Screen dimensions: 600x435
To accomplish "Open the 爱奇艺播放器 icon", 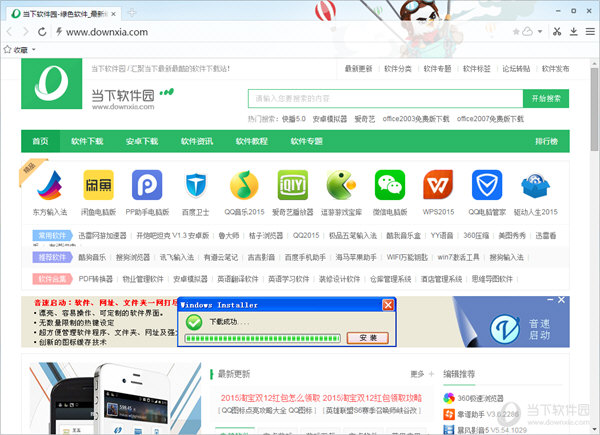I will [x=293, y=185].
